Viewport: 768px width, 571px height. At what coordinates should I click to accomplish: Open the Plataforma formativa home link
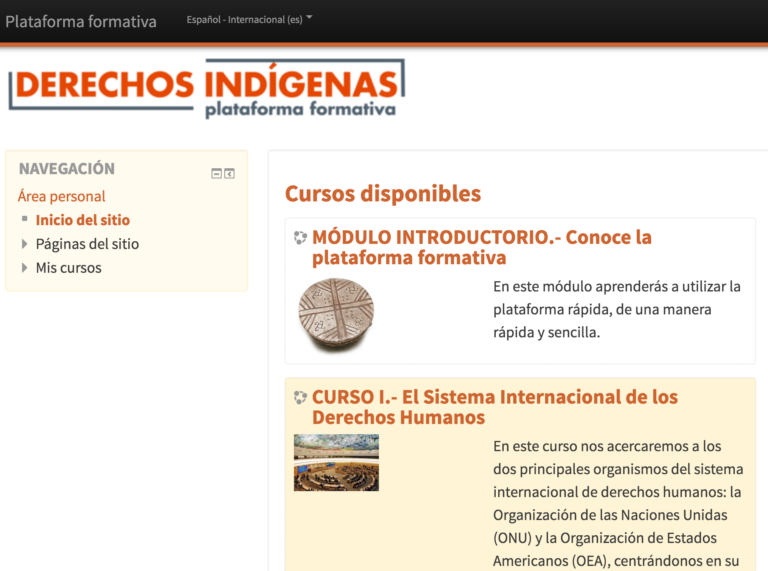81,22
